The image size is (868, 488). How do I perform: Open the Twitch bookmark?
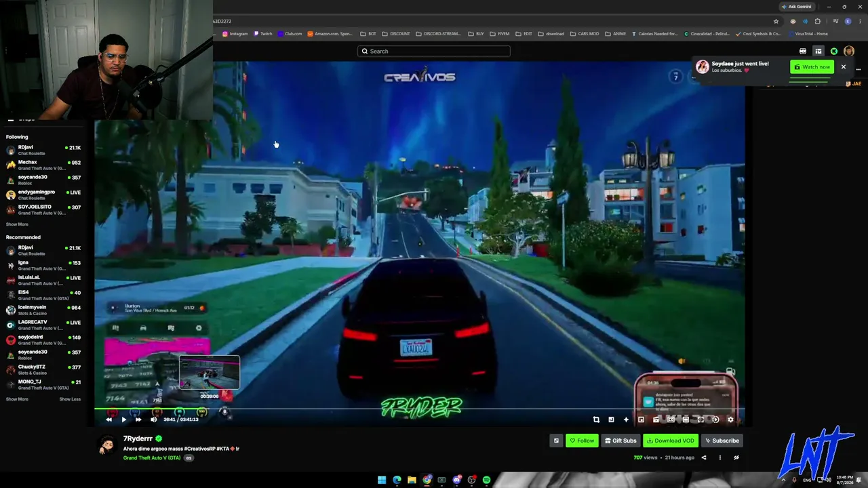(263, 34)
